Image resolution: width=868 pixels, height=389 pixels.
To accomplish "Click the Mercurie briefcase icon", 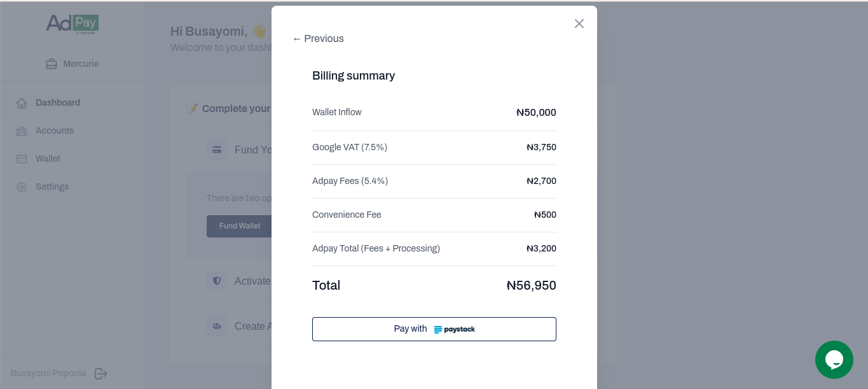I will 52,64.
